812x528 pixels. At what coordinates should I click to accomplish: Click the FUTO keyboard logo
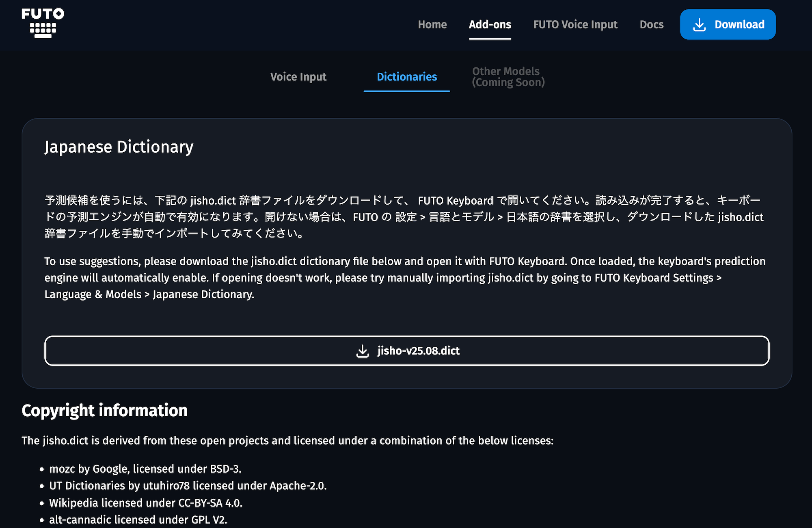[x=43, y=23]
